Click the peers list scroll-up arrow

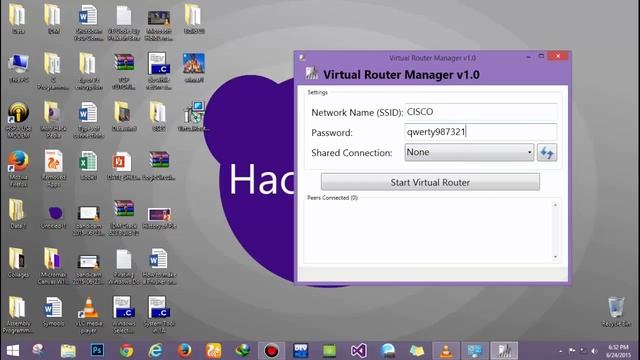pos(555,205)
